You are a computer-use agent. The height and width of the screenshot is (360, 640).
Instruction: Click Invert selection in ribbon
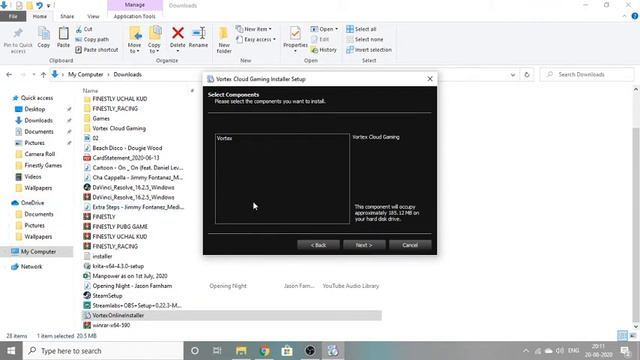pyautogui.click(x=369, y=50)
